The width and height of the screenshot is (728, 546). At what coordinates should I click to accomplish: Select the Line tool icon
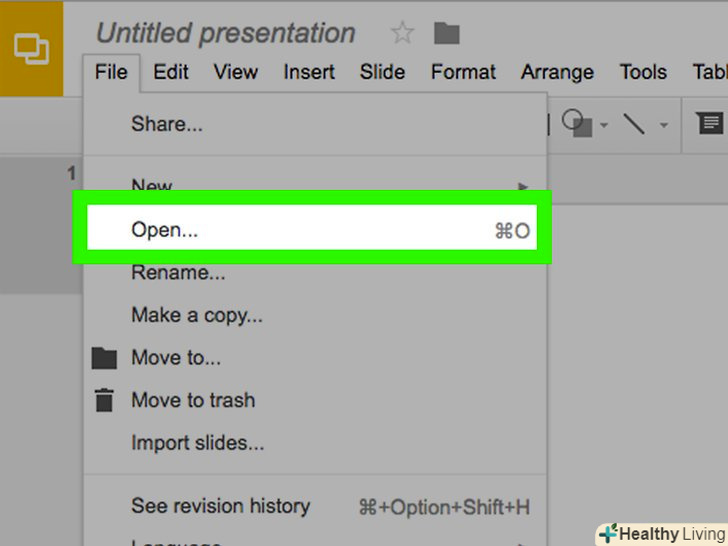634,124
